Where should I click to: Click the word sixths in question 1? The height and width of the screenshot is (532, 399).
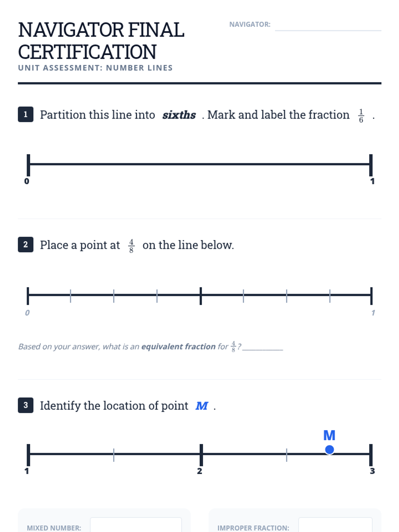179,115
